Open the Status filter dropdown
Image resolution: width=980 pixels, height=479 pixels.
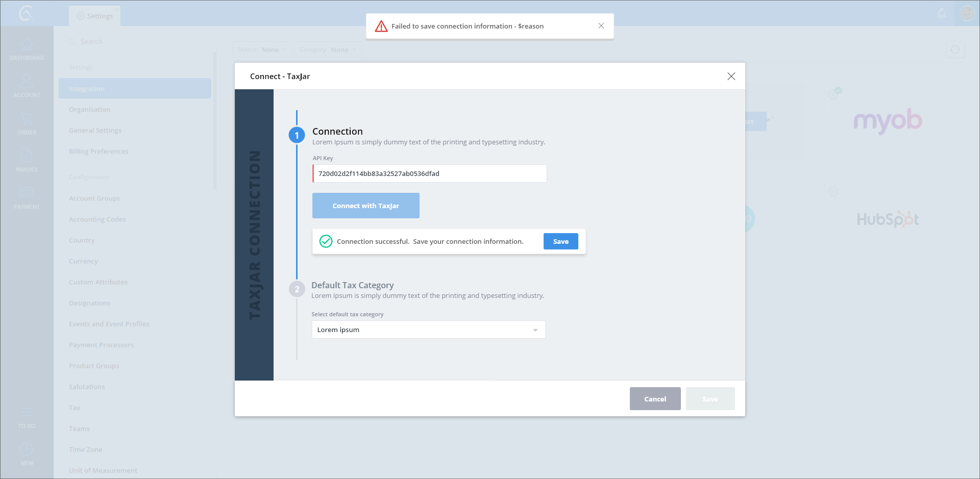click(262, 50)
